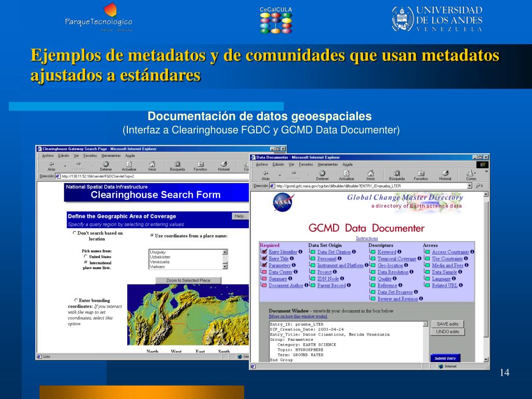Click Historial icon in Data Documenter window
The height and width of the screenshot is (399, 532).
[445, 173]
